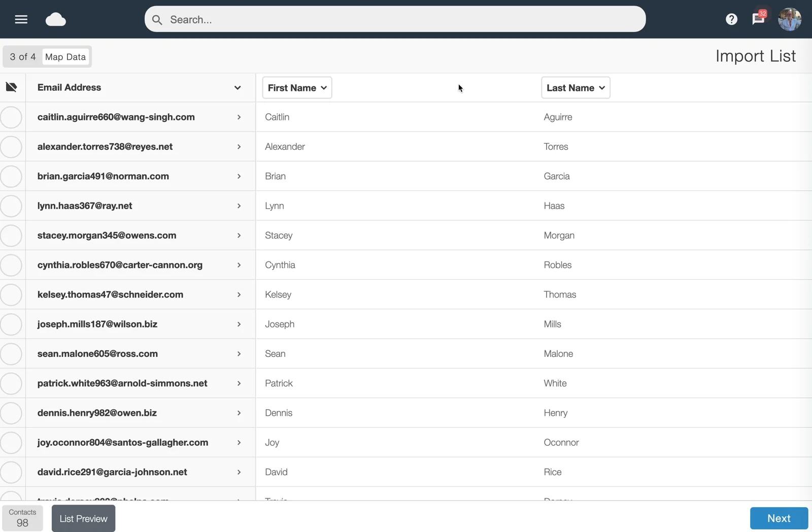
Task: Select the cynthia.robles670 row radio circle
Action: (11, 265)
